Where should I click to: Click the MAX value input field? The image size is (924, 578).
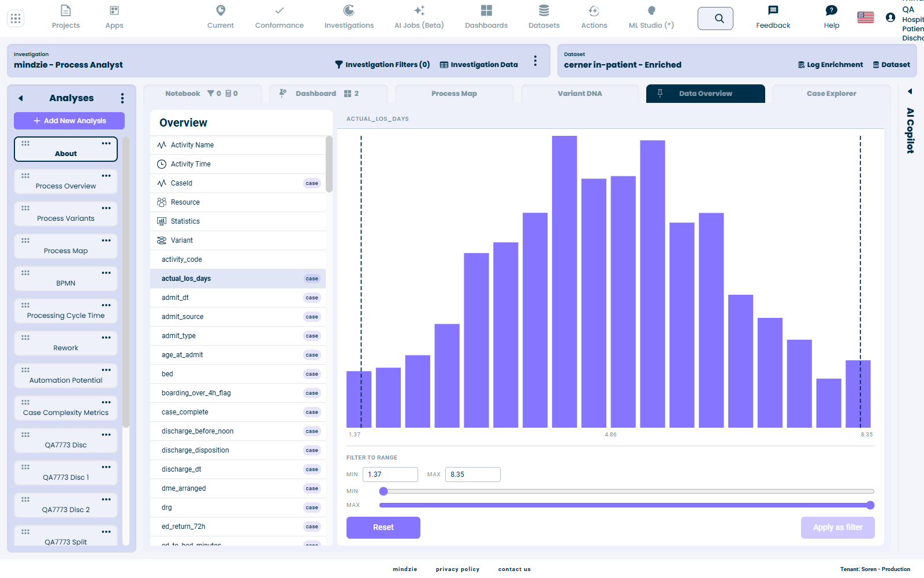(473, 475)
